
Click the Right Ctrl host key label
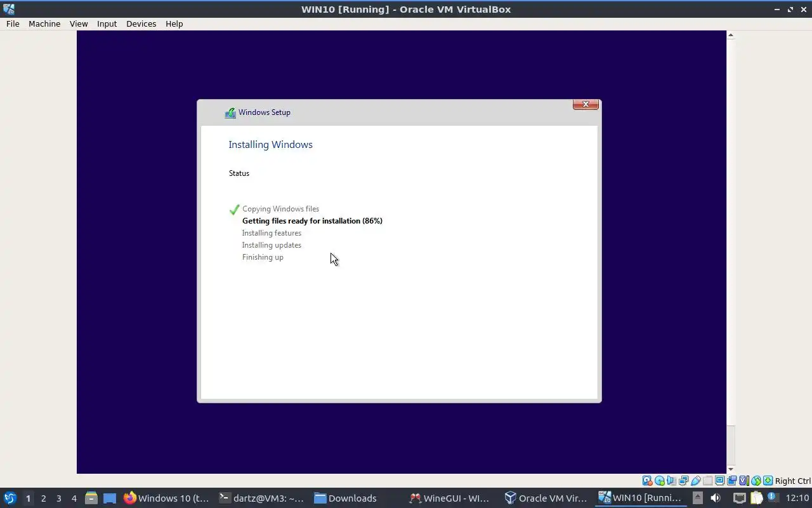pyautogui.click(x=793, y=481)
